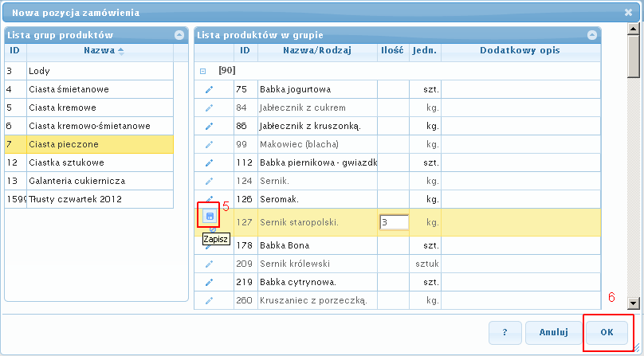Click the scrollbar down arrow
644x356 pixels.
point(634,303)
